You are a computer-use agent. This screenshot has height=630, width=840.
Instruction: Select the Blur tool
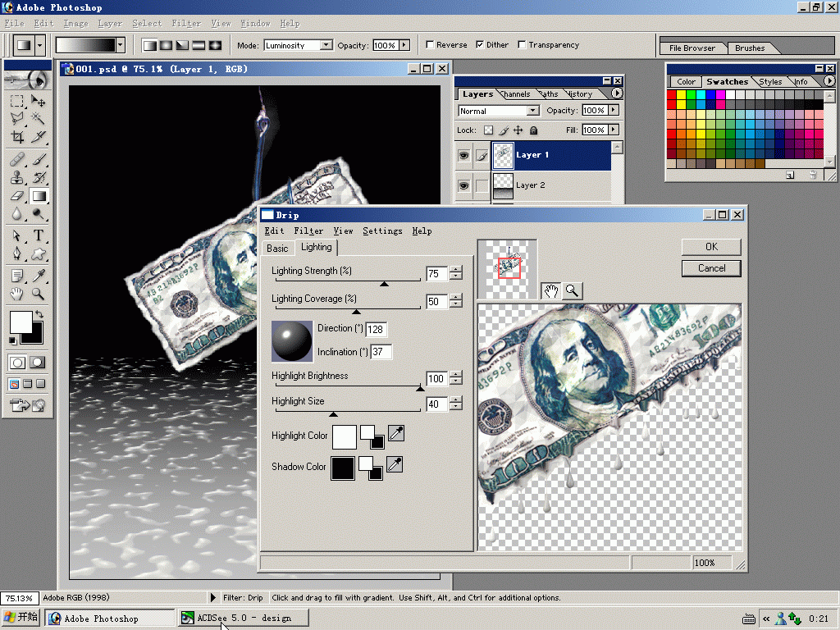[x=17, y=214]
